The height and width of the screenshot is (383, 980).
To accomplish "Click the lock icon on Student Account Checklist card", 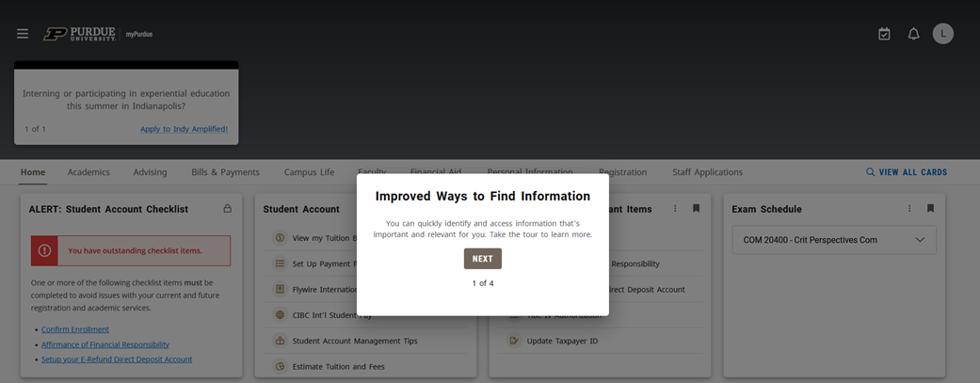I will click(227, 209).
